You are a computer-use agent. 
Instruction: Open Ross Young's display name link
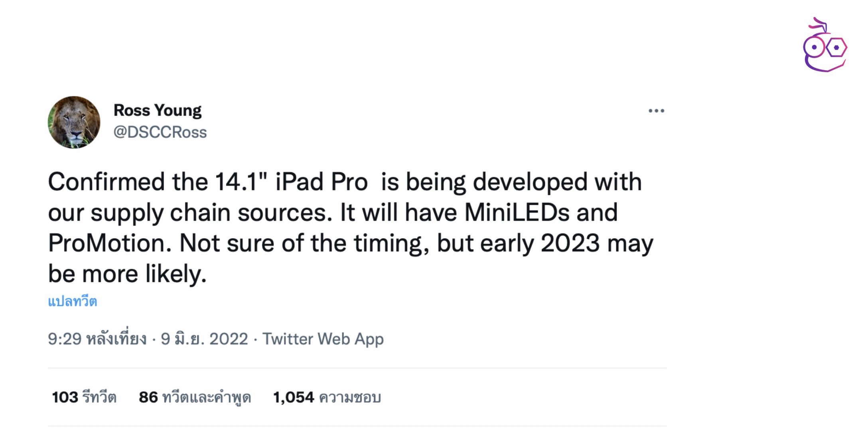click(158, 110)
